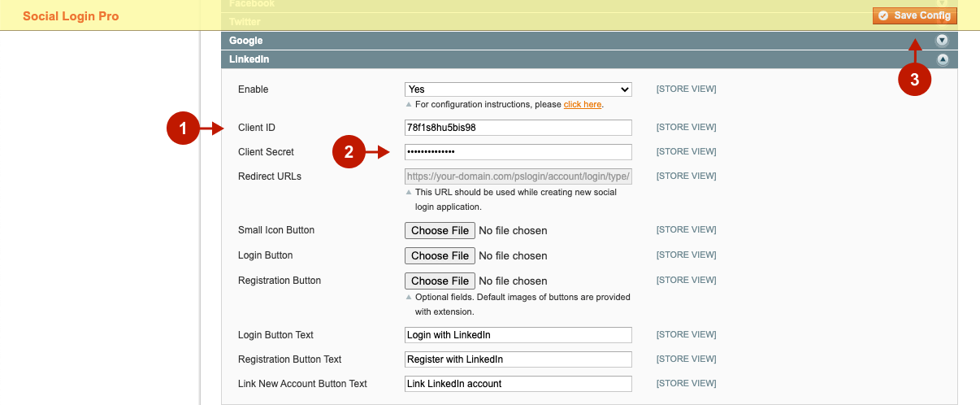Click the Social Login Pro title
The height and width of the screenshot is (405, 980).
point(71,16)
